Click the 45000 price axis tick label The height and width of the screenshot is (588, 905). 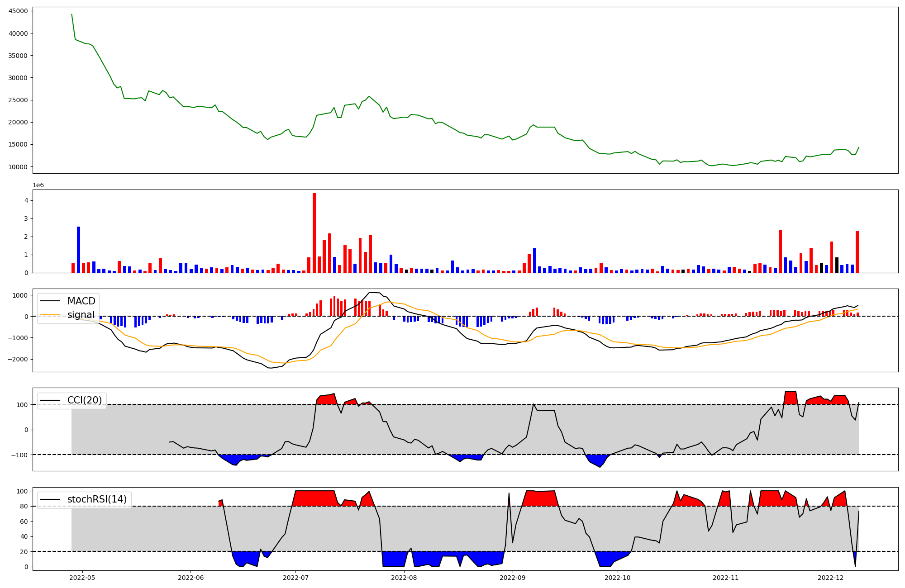click(18, 11)
